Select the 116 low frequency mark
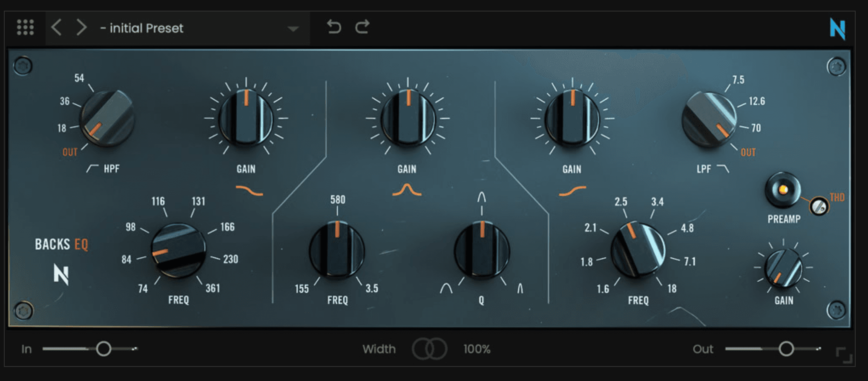 pos(158,201)
